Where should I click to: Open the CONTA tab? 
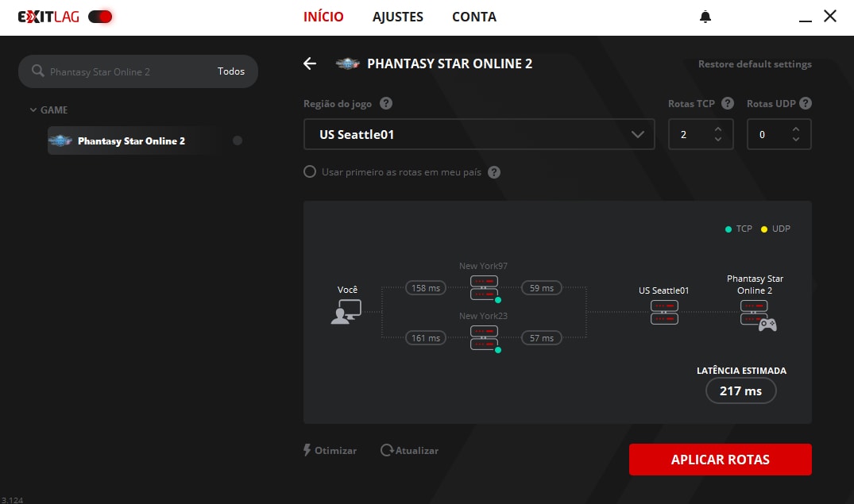[x=474, y=17]
